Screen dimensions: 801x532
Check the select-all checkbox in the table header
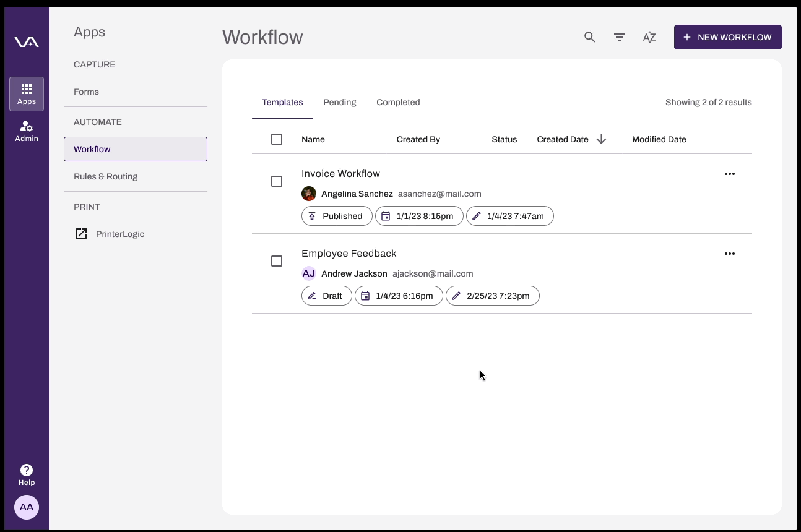click(277, 139)
